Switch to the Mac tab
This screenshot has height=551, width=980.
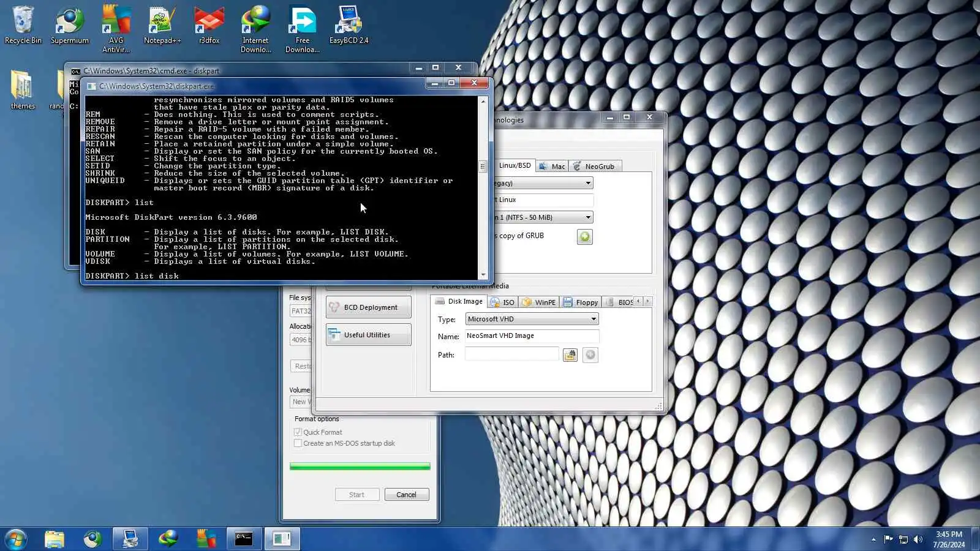[552, 166]
